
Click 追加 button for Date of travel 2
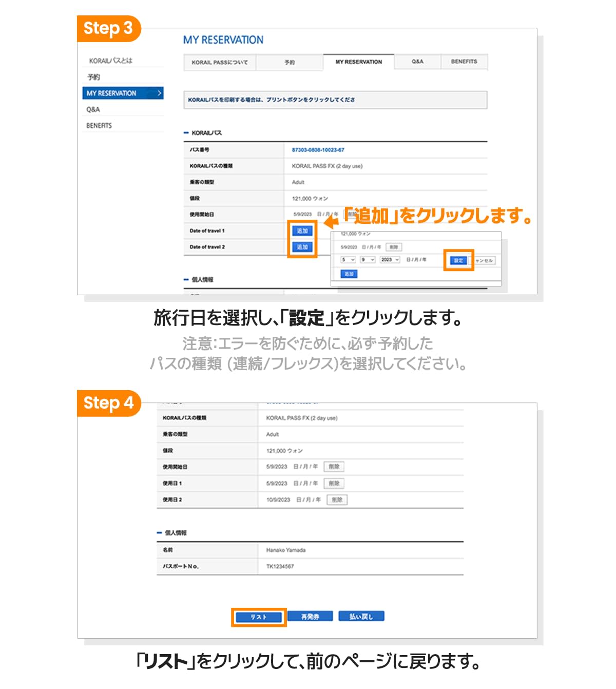click(x=302, y=247)
